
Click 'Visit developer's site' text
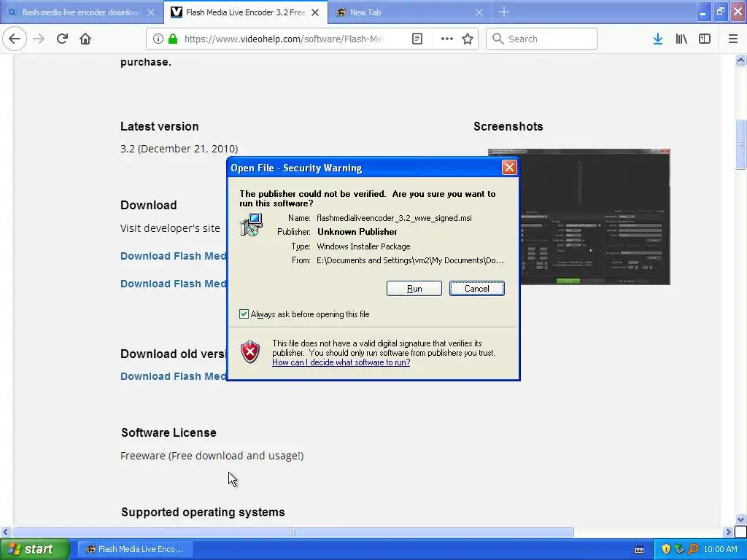[x=170, y=228]
